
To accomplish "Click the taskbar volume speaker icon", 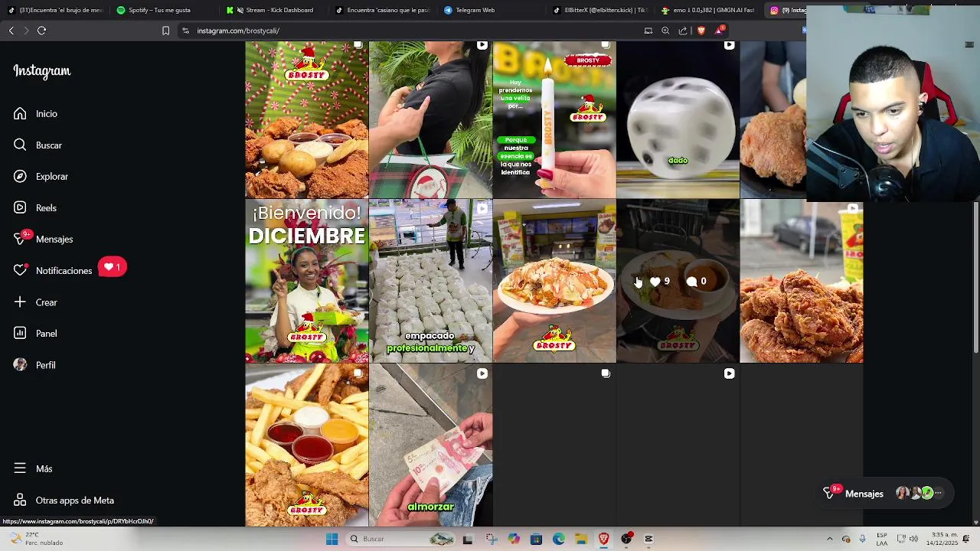I will pyautogui.click(x=913, y=539).
